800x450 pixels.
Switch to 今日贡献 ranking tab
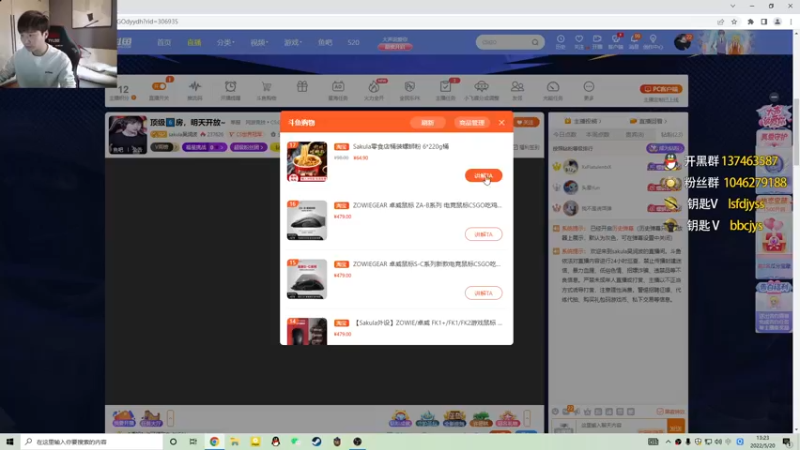pos(565,135)
